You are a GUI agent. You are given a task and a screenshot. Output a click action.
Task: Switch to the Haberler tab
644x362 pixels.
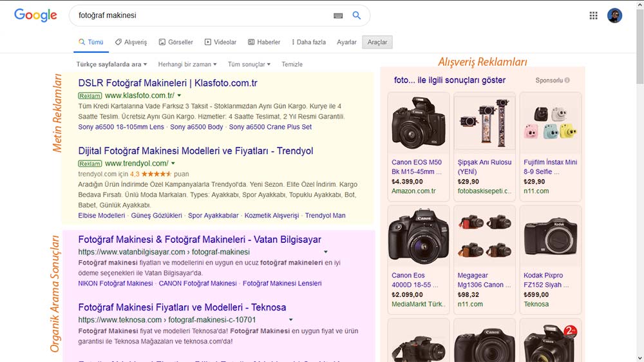[x=264, y=42]
